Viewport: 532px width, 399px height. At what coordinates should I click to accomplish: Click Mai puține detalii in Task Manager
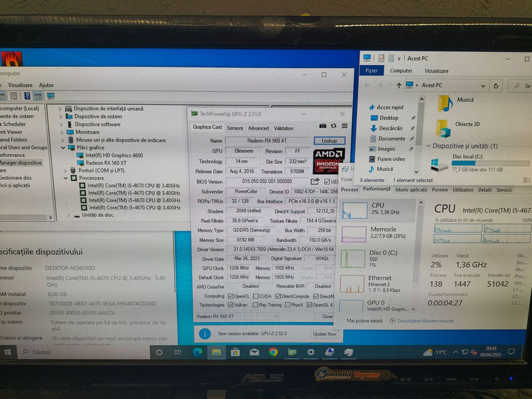coord(364,321)
